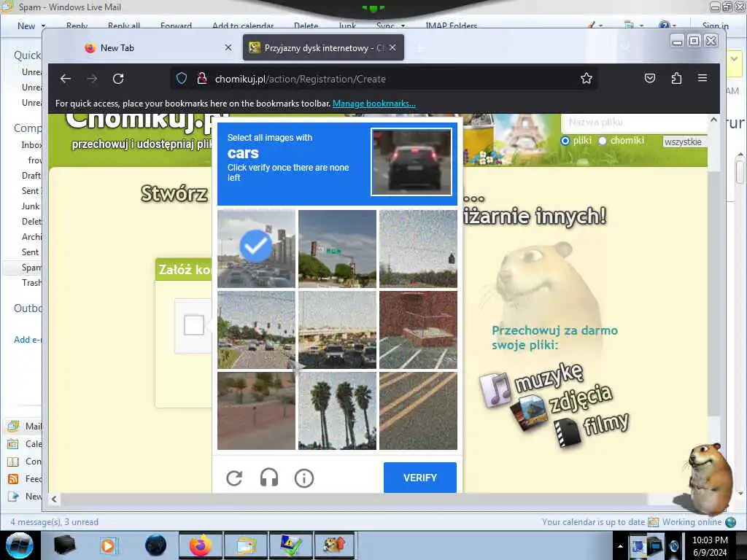
Task: Select the brick wall parking lot tile
Action: tap(418, 330)
